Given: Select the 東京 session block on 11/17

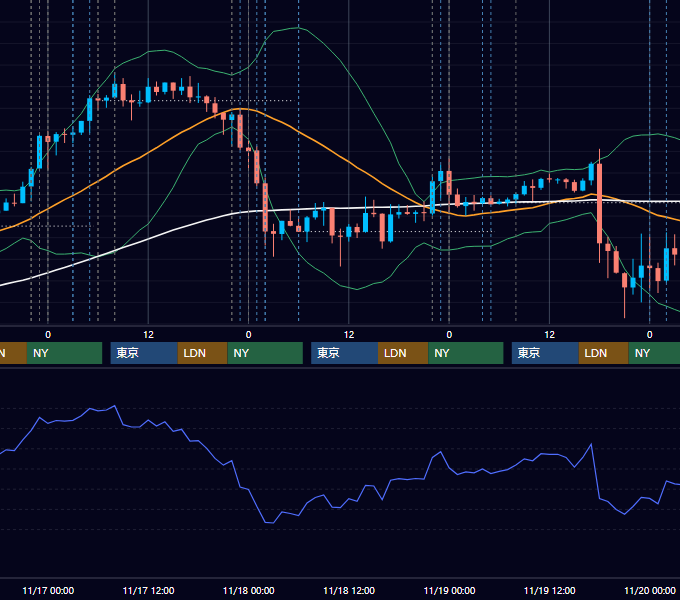Looking at the screenshot, I should click(x=144, y=353).
